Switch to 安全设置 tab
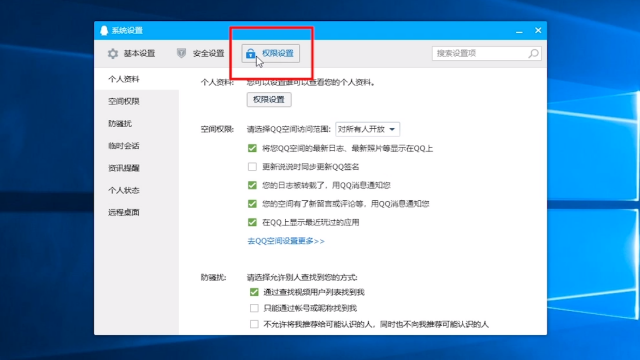The image size is (640, 360). [200, 53]
